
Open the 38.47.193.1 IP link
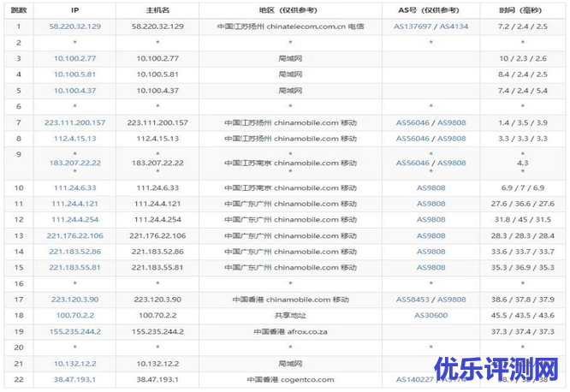pos(74,379)
